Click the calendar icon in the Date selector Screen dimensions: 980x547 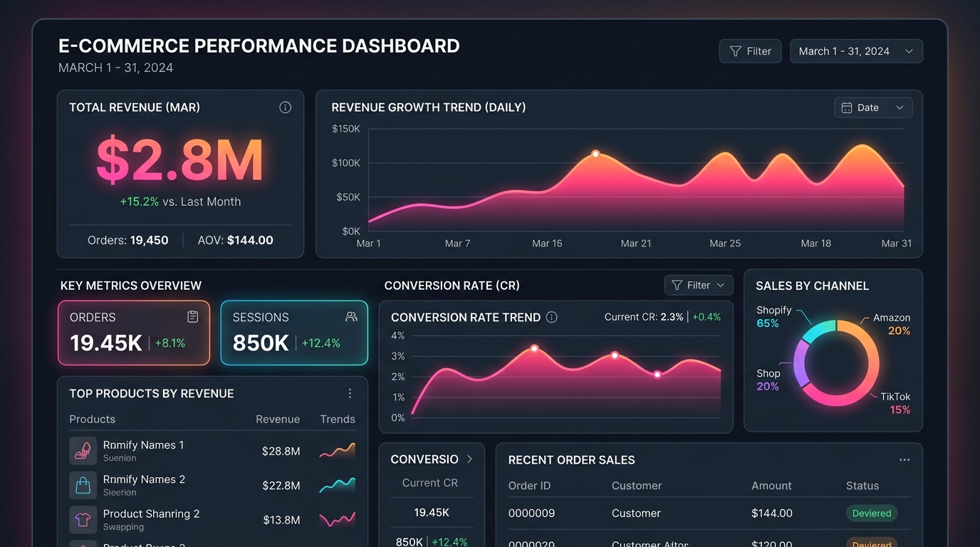(x=847, y=108)
